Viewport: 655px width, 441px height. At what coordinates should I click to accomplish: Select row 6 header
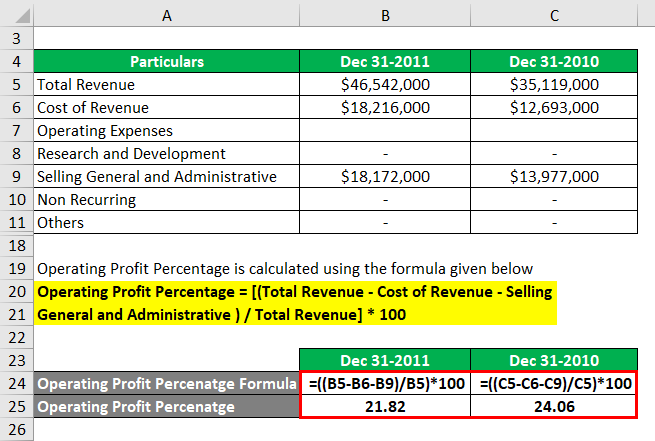[x=17, y=107]
